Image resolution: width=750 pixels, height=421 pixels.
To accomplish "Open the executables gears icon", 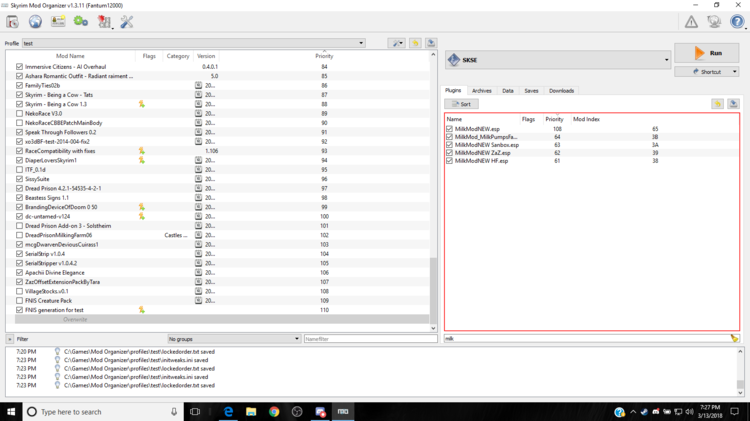I will (80, 22).
